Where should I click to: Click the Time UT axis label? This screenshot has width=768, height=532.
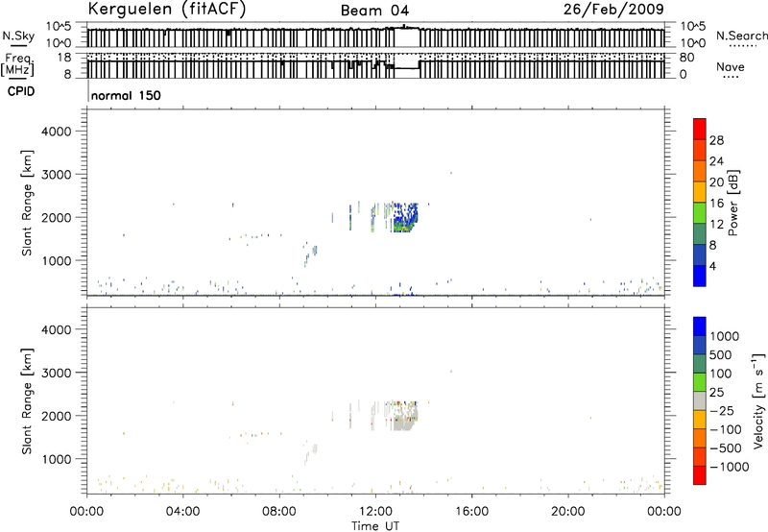(375, 526)
